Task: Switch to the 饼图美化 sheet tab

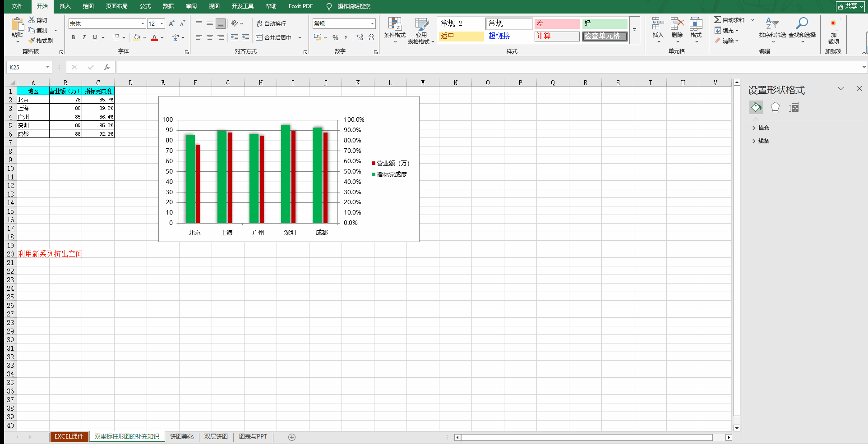Action: click(181, 436)
